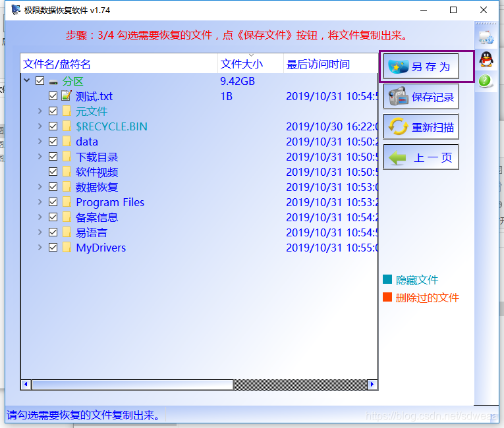Click the folder icon of Program Files
Screen dimensions: 504x428
[67, 201]
